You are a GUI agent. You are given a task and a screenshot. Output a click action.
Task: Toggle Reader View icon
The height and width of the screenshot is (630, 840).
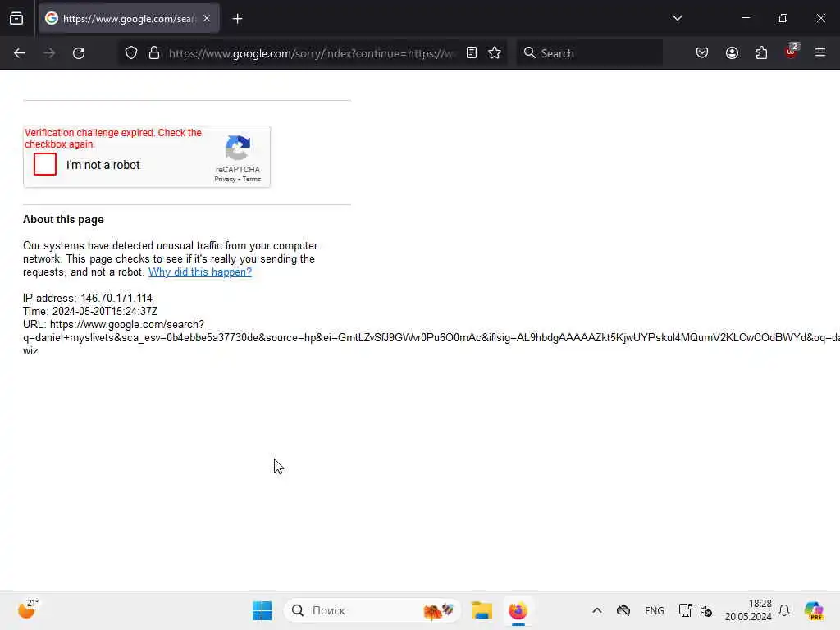(x=472, y=53)
